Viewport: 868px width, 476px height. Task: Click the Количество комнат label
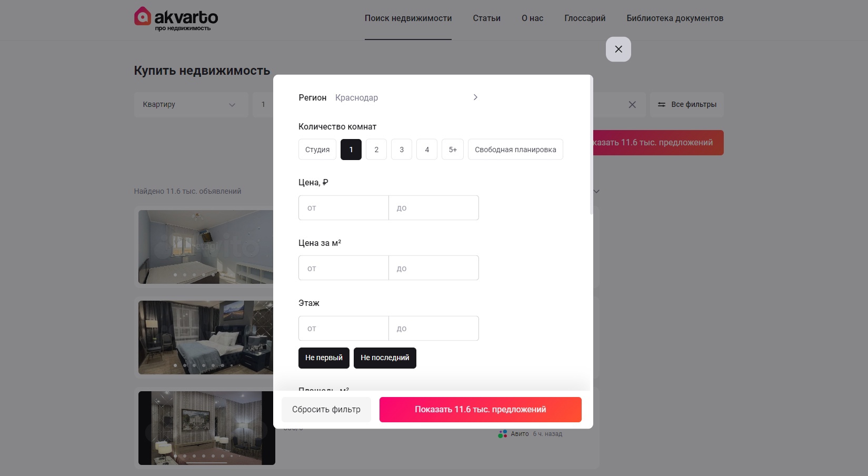click(x=337, y=126)
